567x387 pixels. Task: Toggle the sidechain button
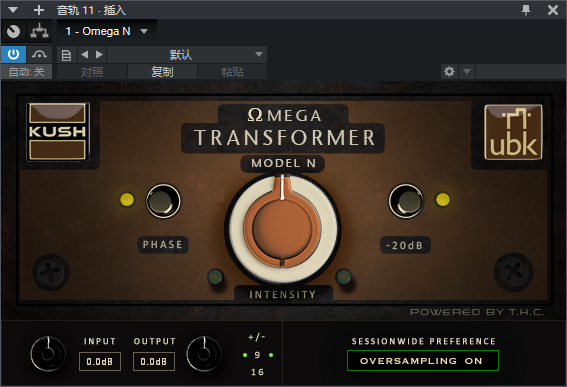39,55
